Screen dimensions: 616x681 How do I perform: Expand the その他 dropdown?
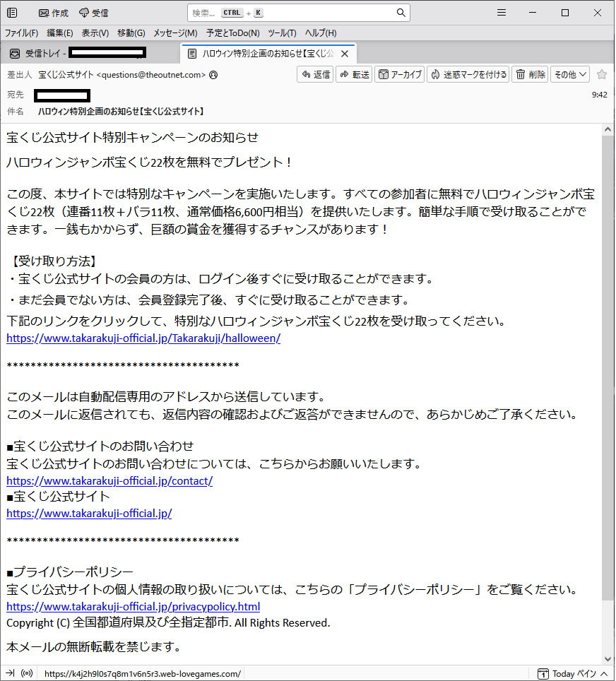click(569, 74)
